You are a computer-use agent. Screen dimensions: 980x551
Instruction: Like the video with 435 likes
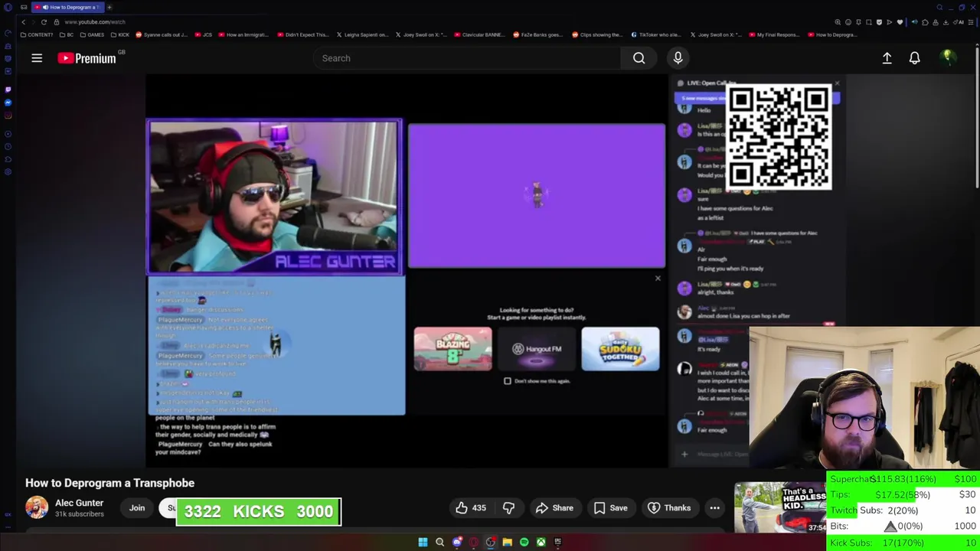pos(471,508)
